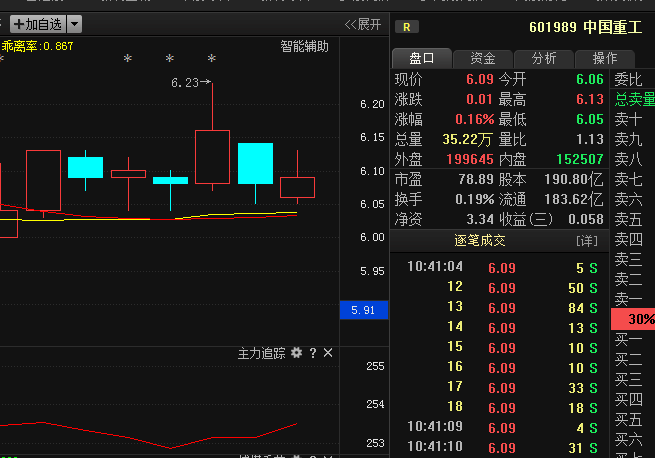Click the 卖一 order book row
The width and height of the screenshot is (655, 458).
point(632,299)
